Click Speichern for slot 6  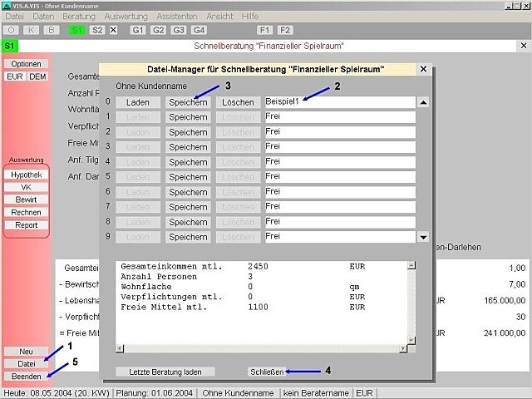pos(188,192)
